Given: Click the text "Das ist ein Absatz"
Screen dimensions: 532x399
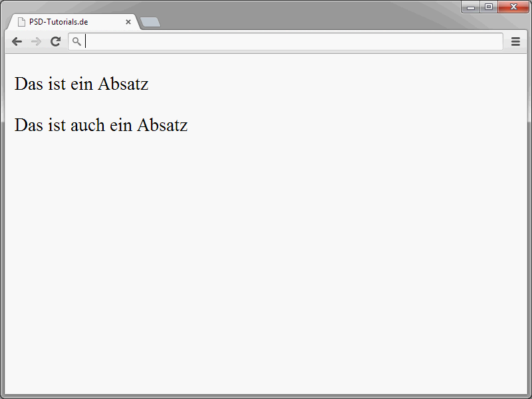Looking at the screenshot, I should [x=81, y=84].
